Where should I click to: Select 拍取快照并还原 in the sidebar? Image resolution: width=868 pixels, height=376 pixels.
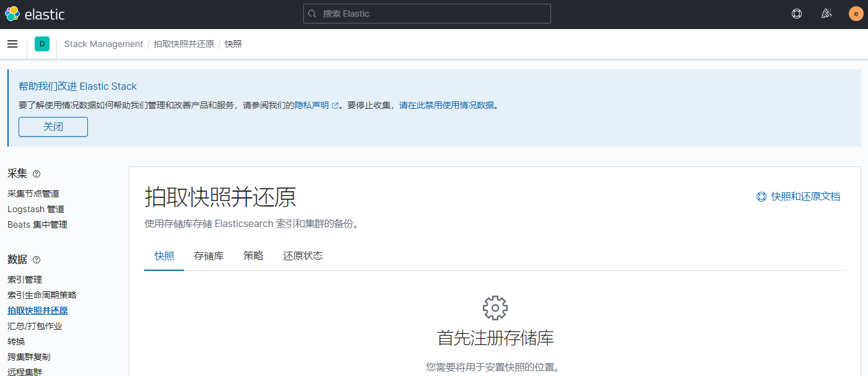coord(38,311)
